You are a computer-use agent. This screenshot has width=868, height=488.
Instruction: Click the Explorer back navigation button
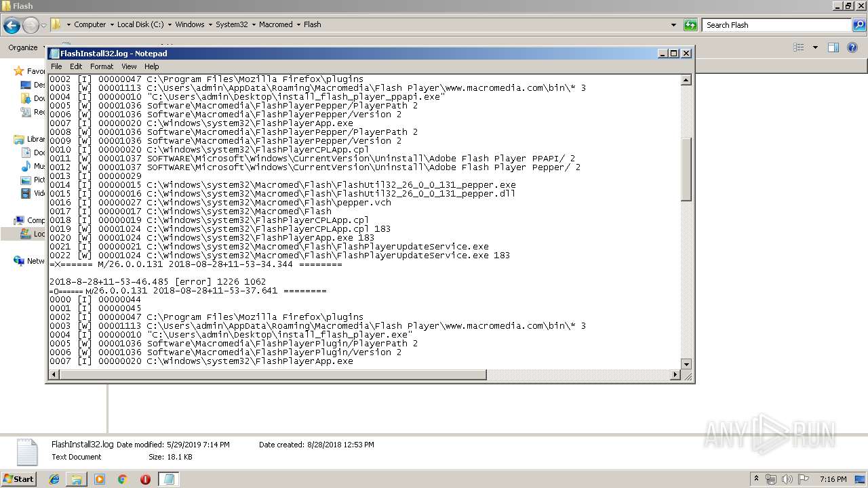(11, 25)
